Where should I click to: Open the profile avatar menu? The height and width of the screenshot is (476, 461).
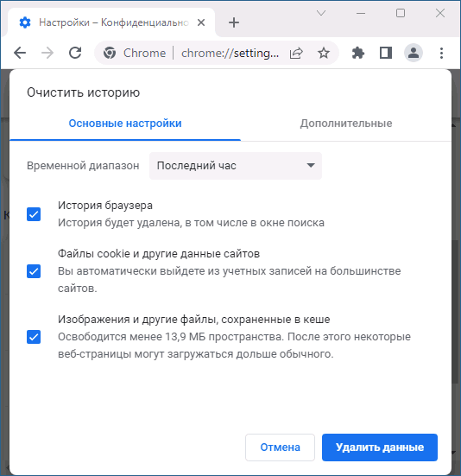click(414, 53)
